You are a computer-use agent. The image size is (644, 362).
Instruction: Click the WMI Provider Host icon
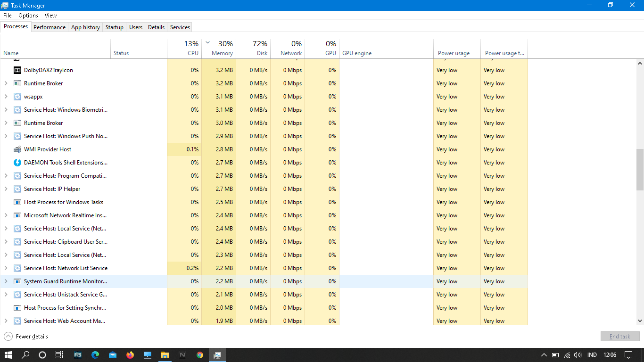point(17,149)
